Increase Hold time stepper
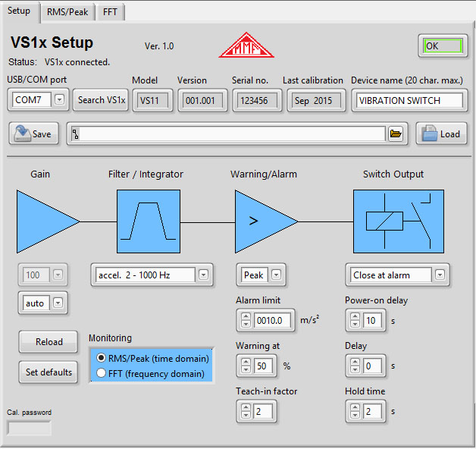The width and height of the screenshot is (476, 449). (x=355, y=408)
